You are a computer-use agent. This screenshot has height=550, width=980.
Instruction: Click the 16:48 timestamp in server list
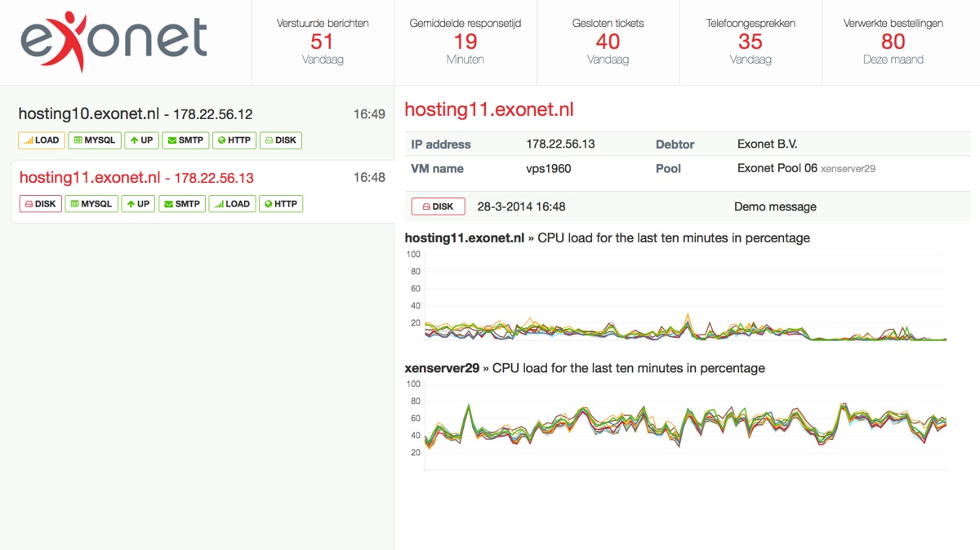coord(369,177)
